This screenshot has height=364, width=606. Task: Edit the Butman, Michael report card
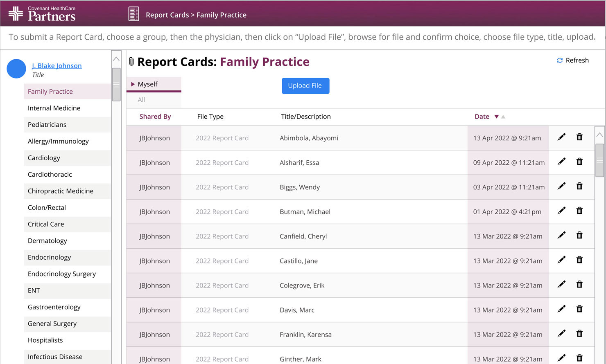point(561,211)
